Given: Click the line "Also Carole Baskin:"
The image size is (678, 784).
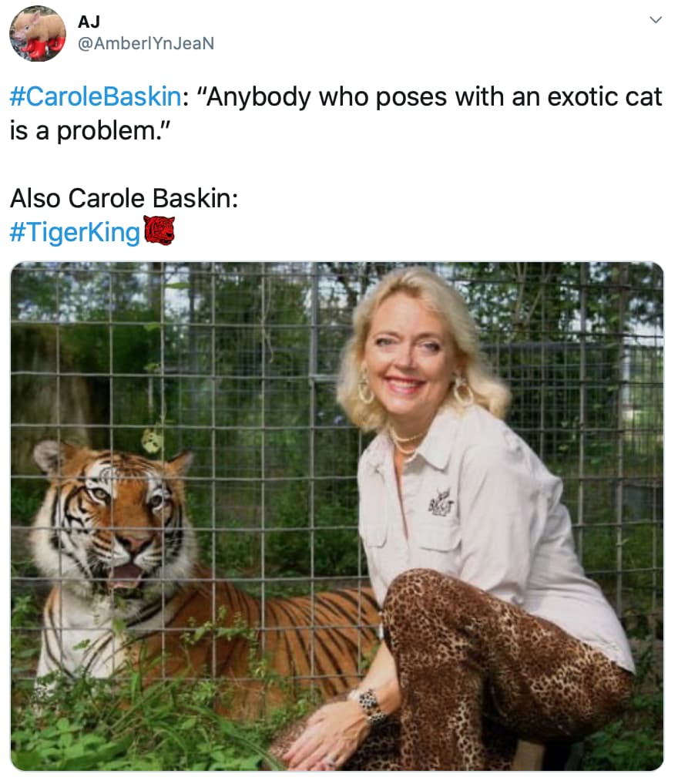Looking at the screenshot, I should click(x=124, y=198).
